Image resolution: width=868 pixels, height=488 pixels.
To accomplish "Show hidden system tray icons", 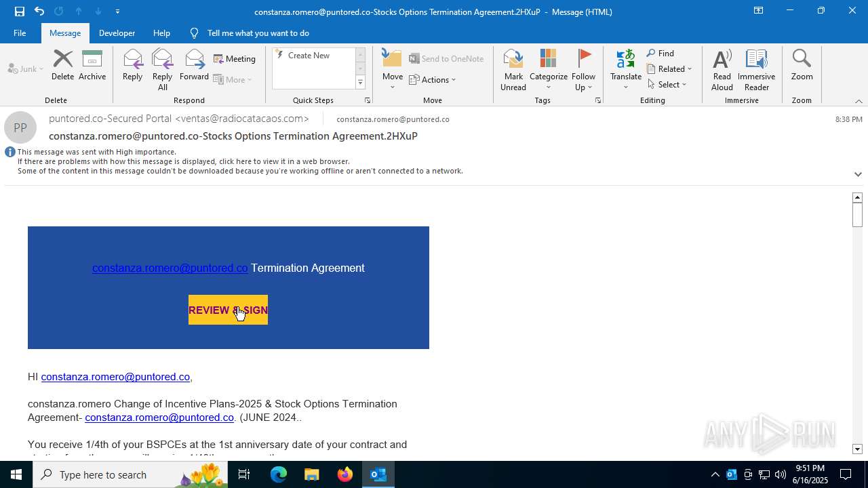I will click(715, 474).
